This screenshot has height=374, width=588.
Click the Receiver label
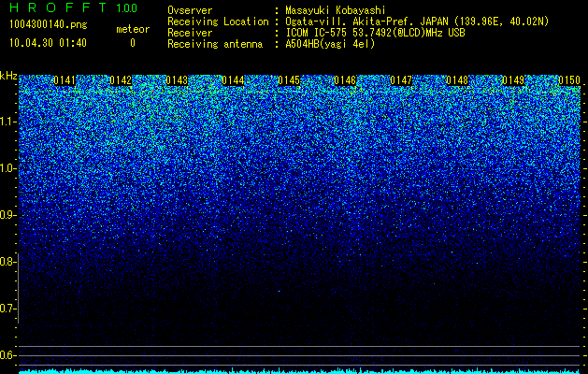pos(190,33)
